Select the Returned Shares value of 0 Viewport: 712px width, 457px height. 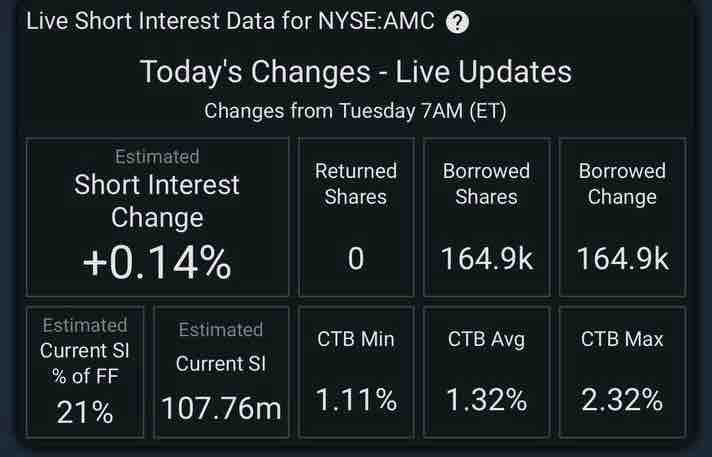[355, 260]
